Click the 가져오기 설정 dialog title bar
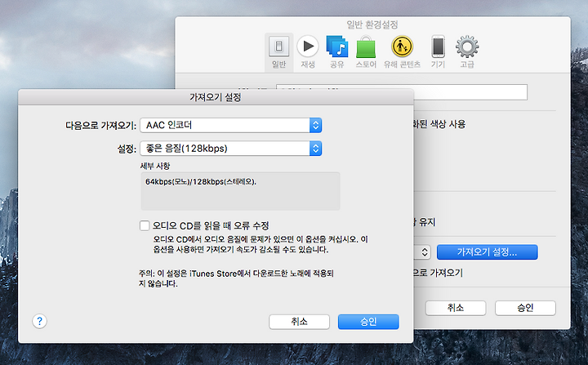Image resolution: width=588 pixels, height=365 pixels. coord(216,97)
